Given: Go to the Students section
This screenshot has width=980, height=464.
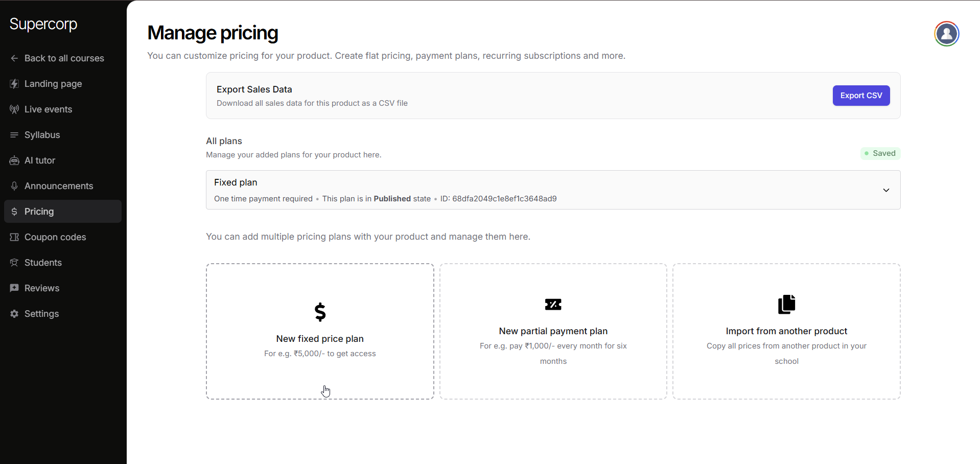Looking at the screenshot, I should click(43, 263).
